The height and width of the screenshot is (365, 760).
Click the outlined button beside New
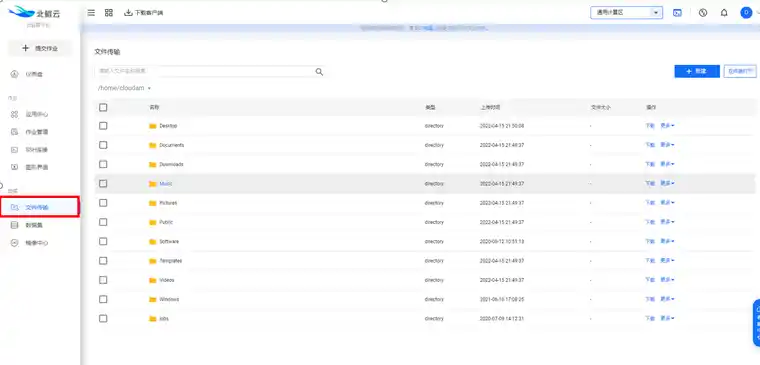point(740,71)
